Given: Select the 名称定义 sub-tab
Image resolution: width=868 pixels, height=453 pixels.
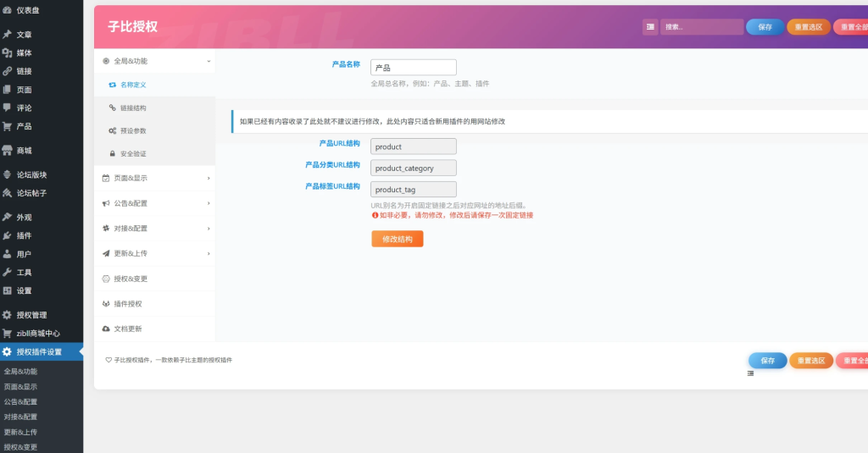Looking at the screenshot, I should click(154, 85).
